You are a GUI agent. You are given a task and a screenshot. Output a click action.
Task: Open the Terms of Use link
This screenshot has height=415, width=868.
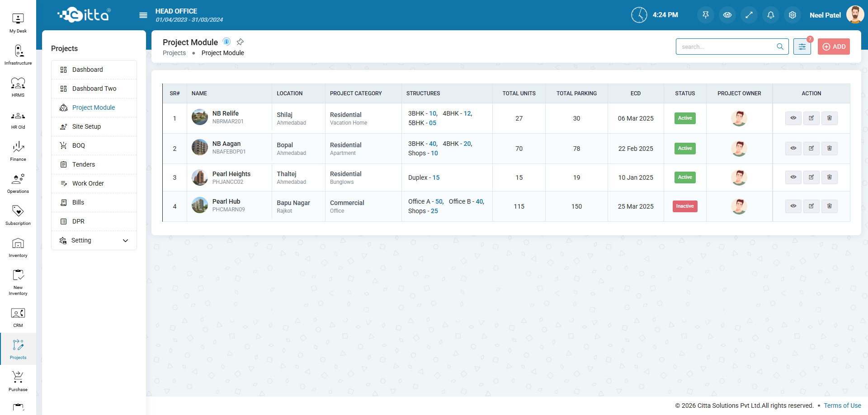click(842, 406)
